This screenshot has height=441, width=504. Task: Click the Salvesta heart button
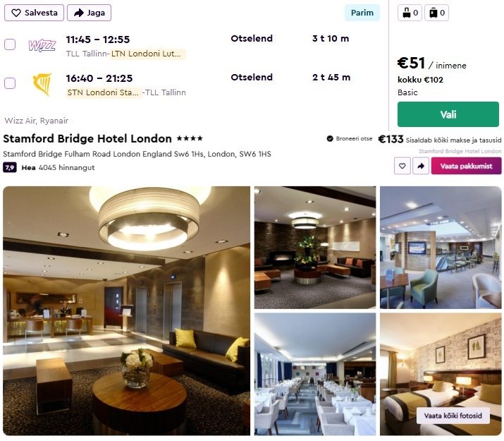(34, 13)
